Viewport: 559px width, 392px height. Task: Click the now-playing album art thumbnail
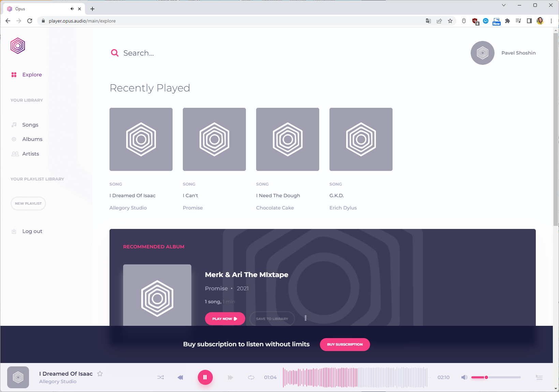(x=18, y=377)
